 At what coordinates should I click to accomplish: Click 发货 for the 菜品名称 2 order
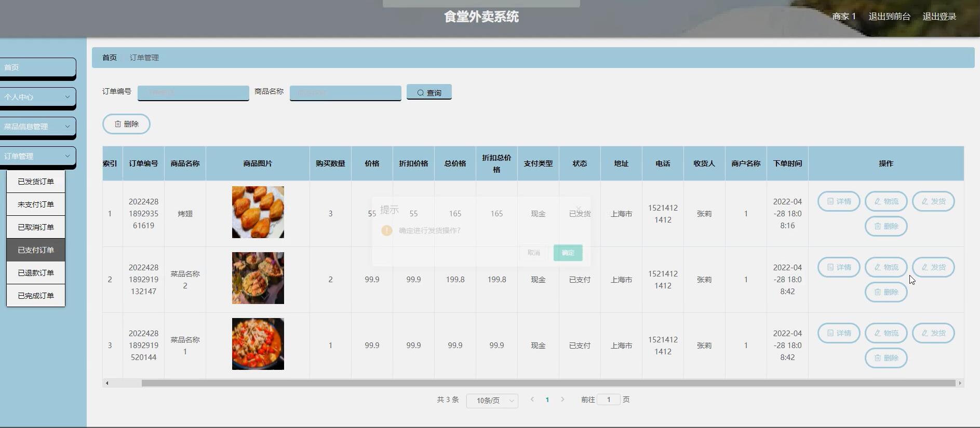click(x=933, y=267)
